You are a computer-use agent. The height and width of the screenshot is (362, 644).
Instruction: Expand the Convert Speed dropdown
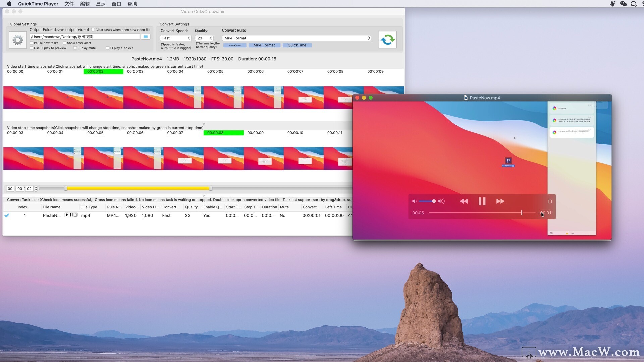click(175, 38)
